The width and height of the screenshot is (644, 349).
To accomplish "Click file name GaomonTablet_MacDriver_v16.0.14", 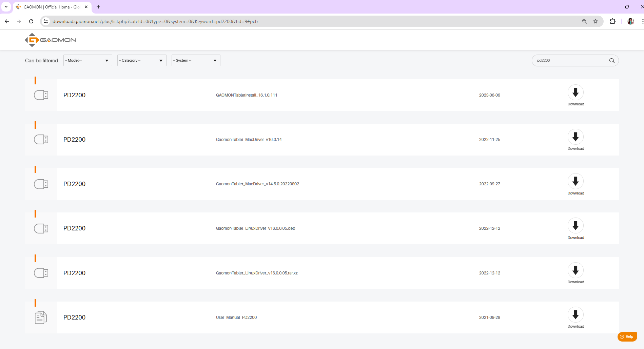I will coord(249,140).
